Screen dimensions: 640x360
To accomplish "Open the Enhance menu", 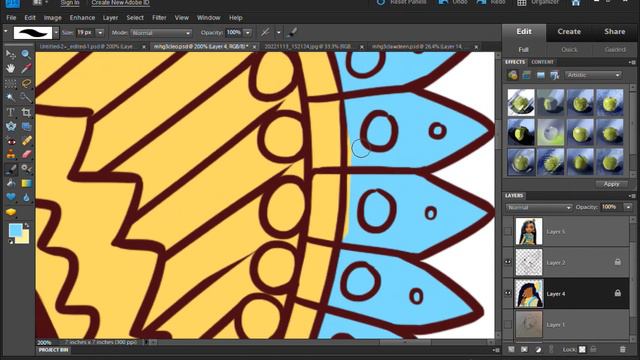I will click(x=82, y=18).
